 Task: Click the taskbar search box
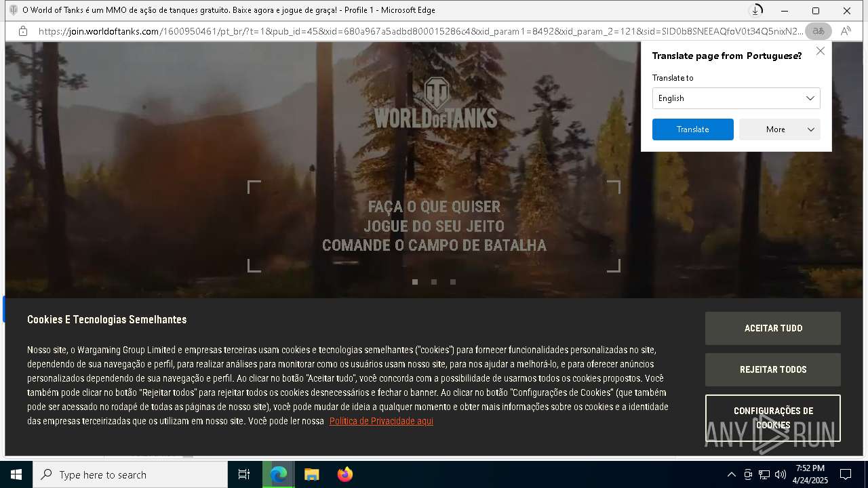[x=130, y=474]
